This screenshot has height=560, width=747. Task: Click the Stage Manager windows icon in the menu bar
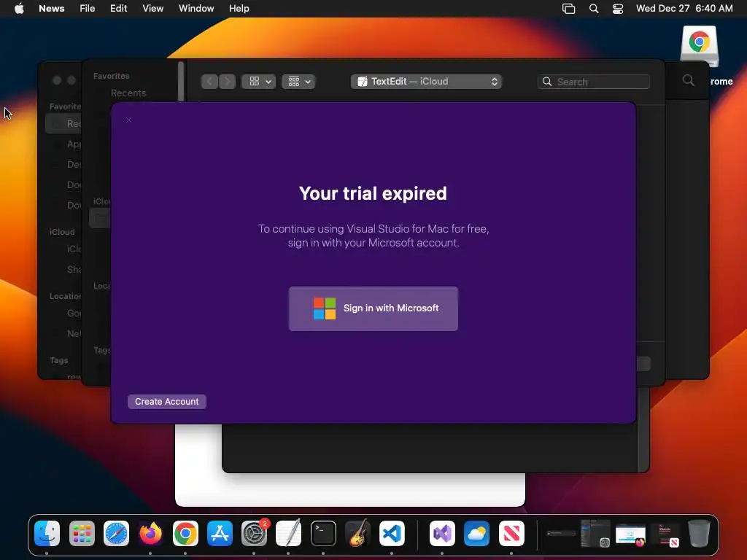pos(569,8)
